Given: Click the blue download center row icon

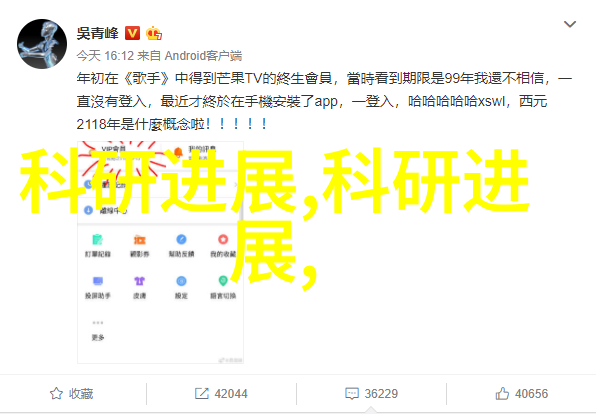Looking at the screenshot, I should tap(88, 210).
